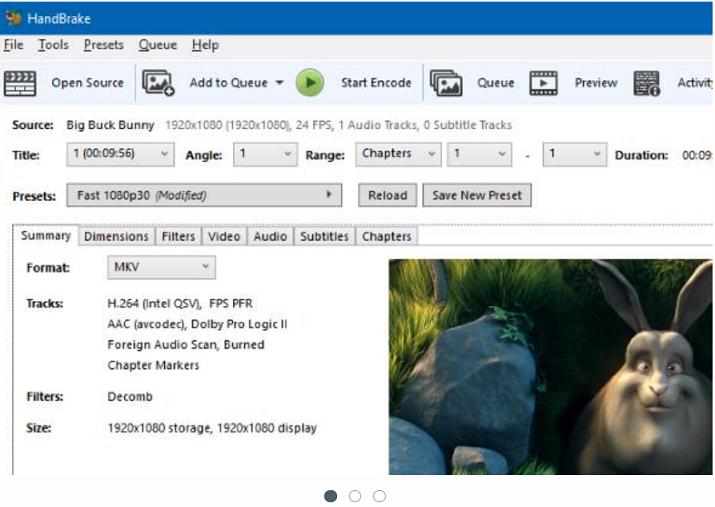The width and height of the screenshot is (715, 507).
Task: Switch to the Subtitles tab
Action: (324, 237)
